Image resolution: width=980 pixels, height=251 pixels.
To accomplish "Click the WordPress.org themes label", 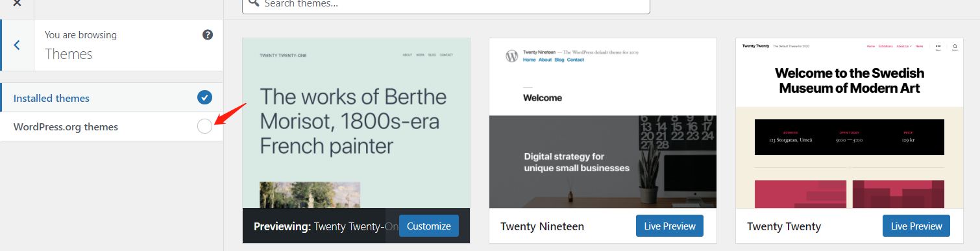I will click(x=66, y=126).
